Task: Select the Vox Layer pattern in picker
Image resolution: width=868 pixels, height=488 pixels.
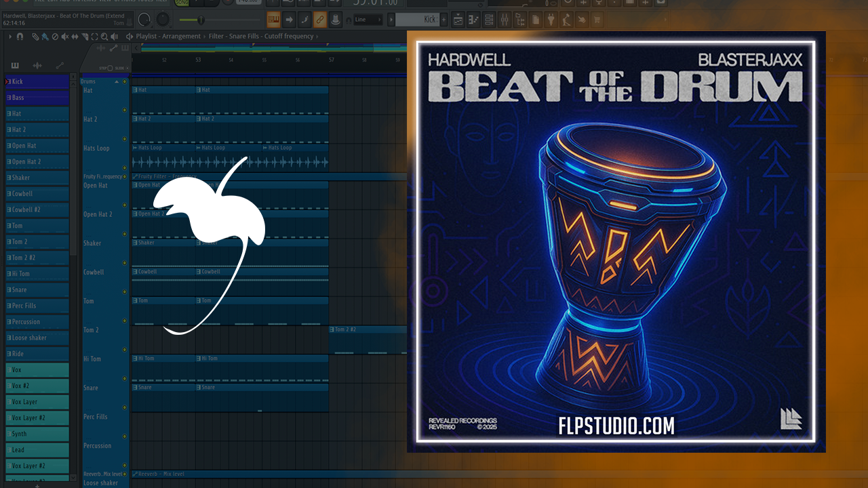Action: pyautogui.click(x=37, y=402)
